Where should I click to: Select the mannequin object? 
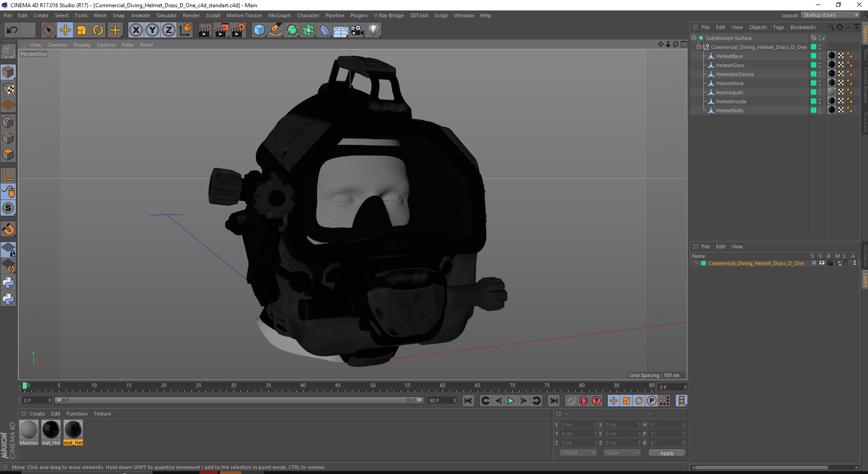coord(729,92)
